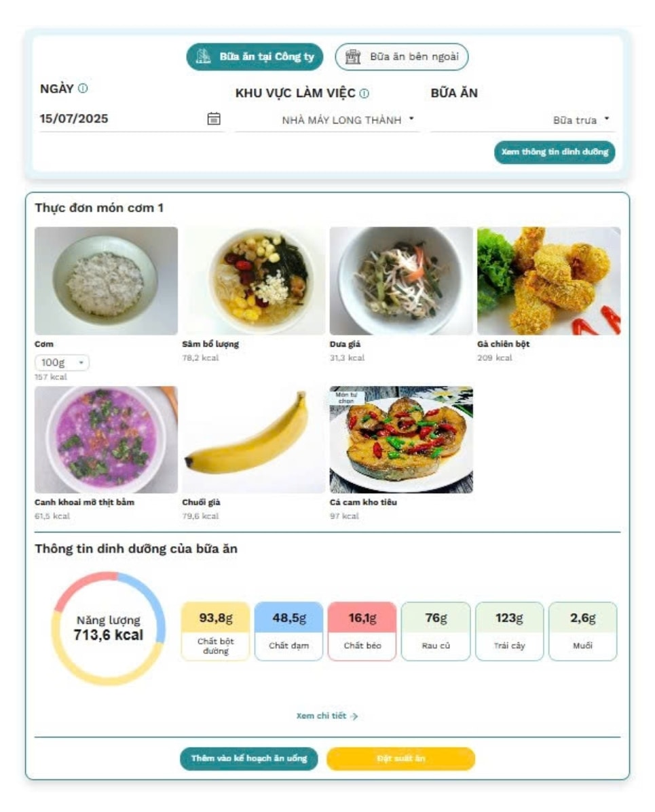Click info icon next to KHU VỰC LÀM VIỆC
The image size is (655, 812).
tap(364, 93)
